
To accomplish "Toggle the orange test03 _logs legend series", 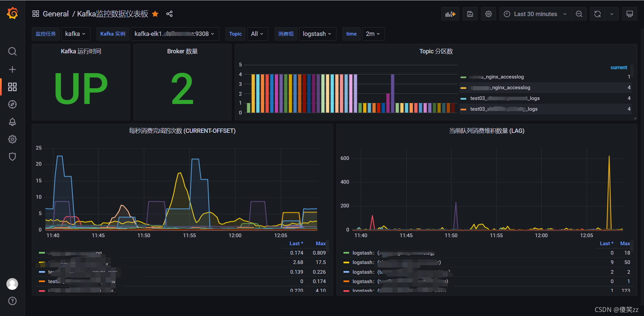I will pyautogui.click(x=504, y=109).
